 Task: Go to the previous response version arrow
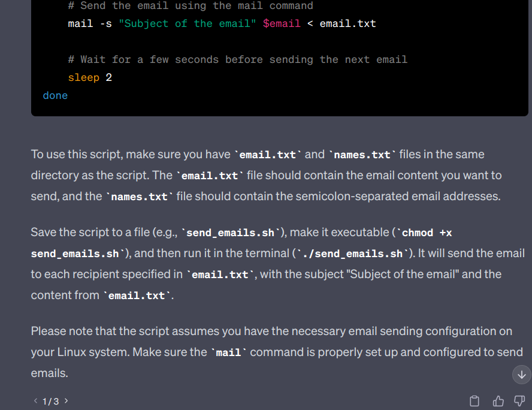35,401
